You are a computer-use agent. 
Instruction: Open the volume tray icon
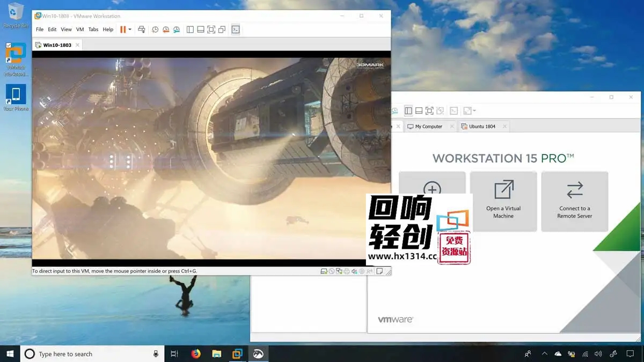598,354
